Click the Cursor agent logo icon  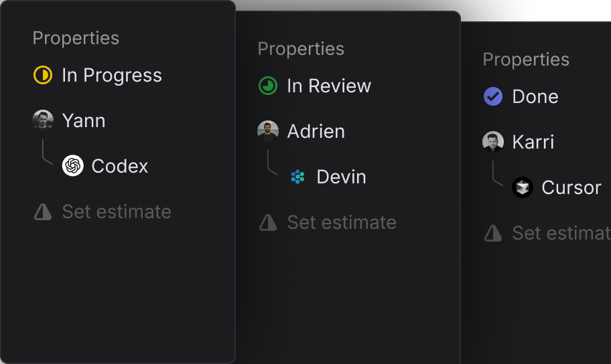coord(523,187)
